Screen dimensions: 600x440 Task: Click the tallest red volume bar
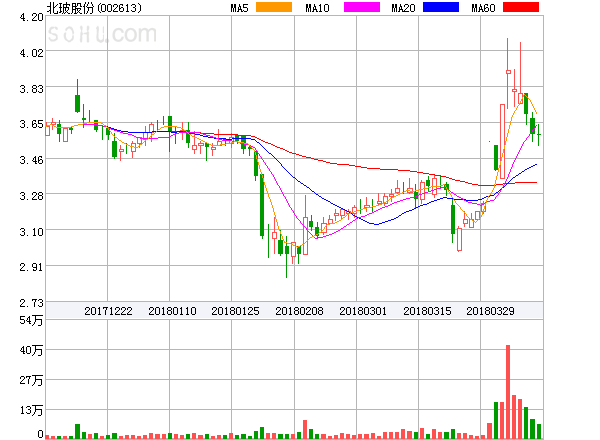click(508, 392)
